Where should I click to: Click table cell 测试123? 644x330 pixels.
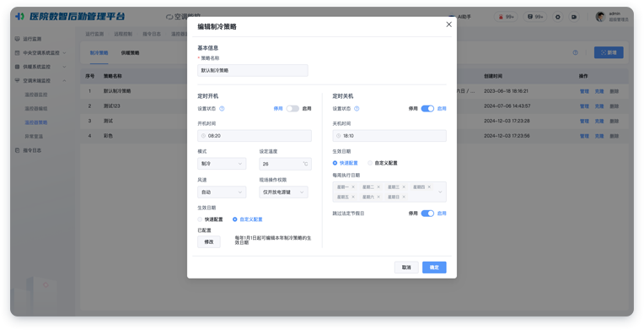(112, 106)
